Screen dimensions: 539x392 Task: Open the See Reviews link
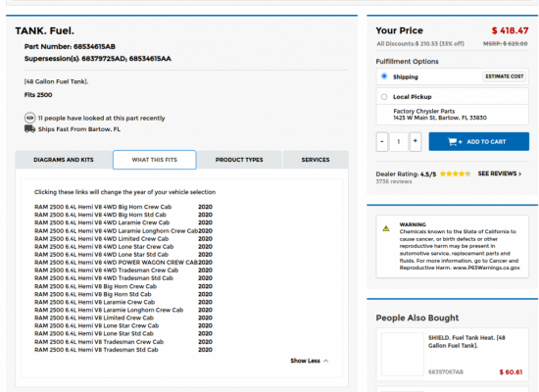[500, 173]
